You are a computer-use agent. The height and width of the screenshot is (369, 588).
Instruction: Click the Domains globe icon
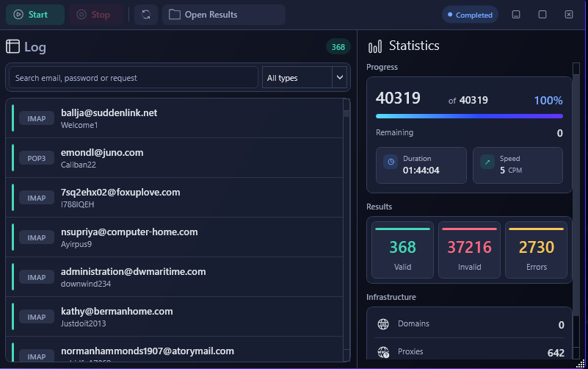pyautogui.click(x=383, y=324)
